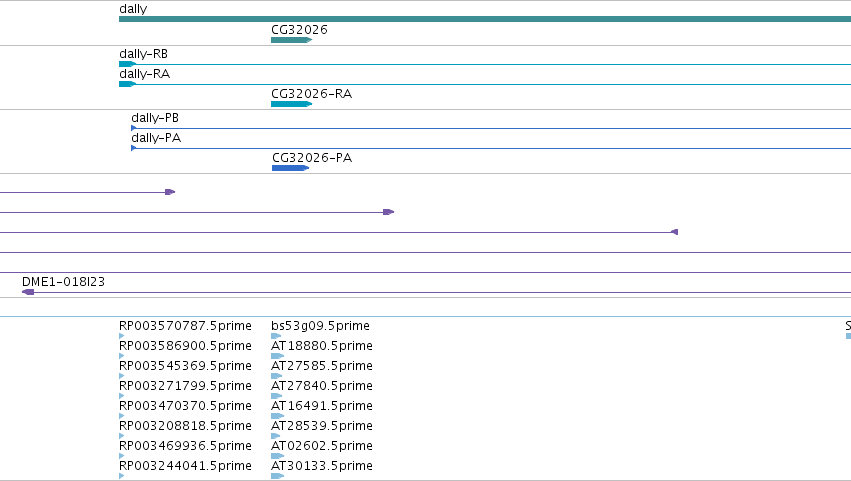
Task: Click the CG32026-RA transcript arrow glyph
Action: pos(291,104)
